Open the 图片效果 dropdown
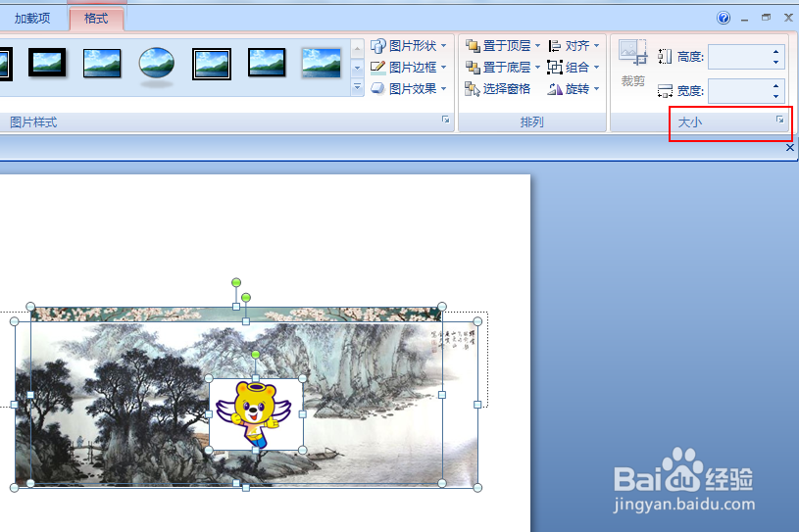Screen dimensions: 799x532 click(x=409, y=88)
